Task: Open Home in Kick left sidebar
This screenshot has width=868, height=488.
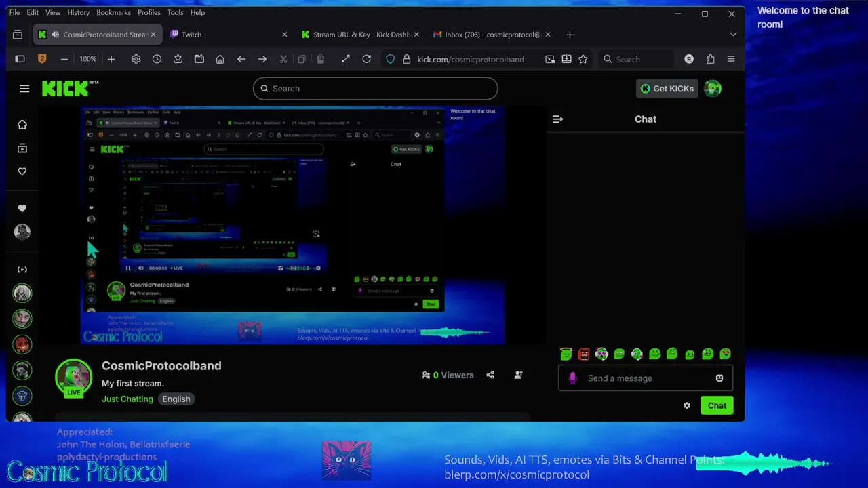Action: tap(22, 125)
